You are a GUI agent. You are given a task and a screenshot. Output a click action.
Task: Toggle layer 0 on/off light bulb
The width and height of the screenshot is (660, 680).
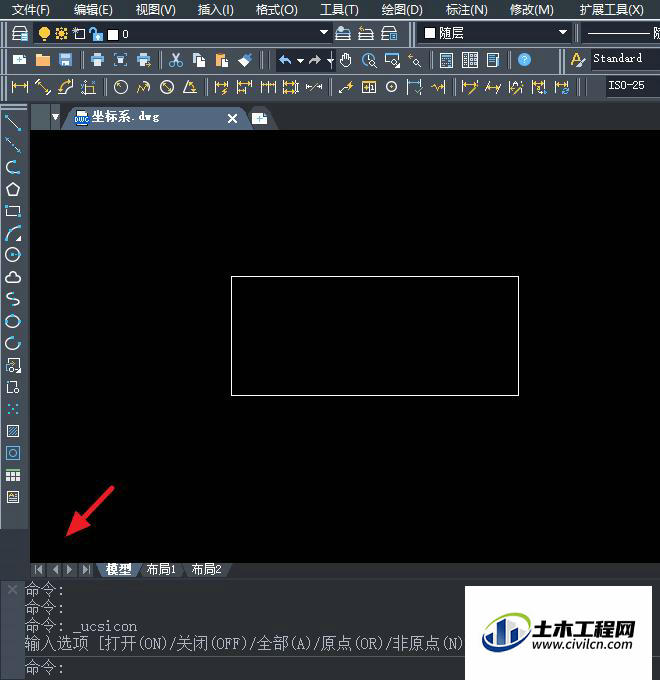tap(44, 34)
